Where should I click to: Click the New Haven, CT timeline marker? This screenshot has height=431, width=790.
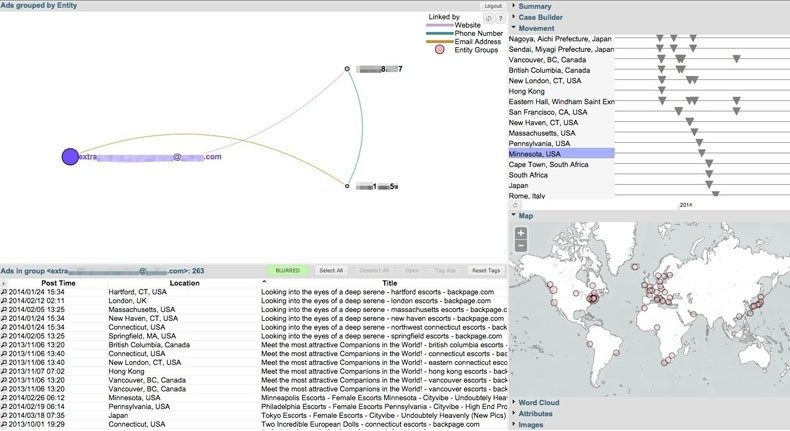coord(690,121)
